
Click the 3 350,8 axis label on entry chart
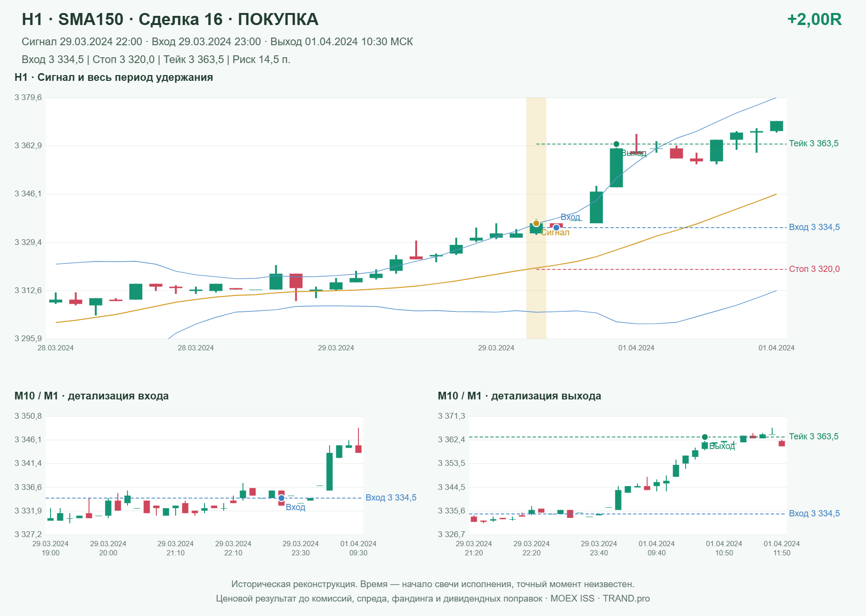[28, 416]
